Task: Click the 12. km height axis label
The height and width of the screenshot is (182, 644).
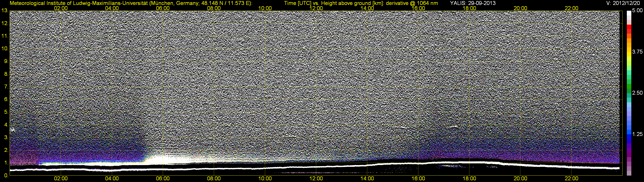Action: pos(5,23)
